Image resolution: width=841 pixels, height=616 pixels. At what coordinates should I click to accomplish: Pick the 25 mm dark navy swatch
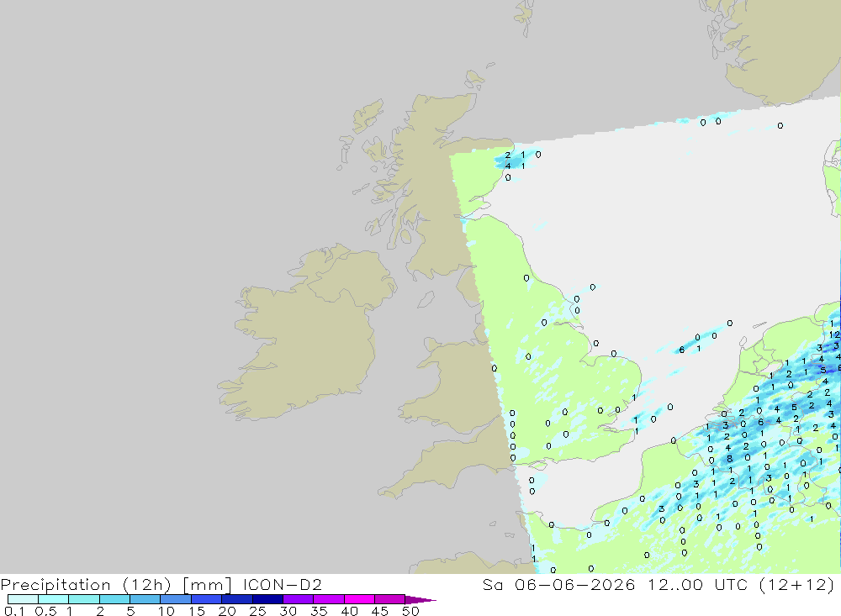coord(267,599)
